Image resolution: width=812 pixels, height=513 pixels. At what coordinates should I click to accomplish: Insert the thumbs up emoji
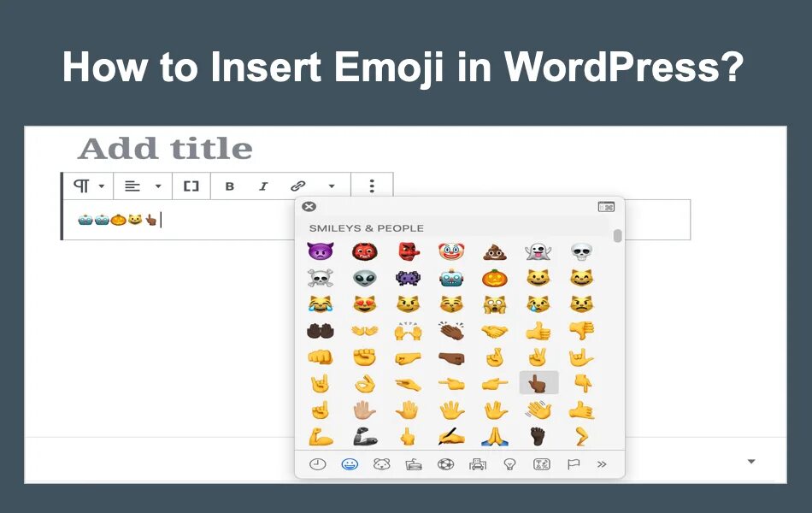tap(538, 331)
